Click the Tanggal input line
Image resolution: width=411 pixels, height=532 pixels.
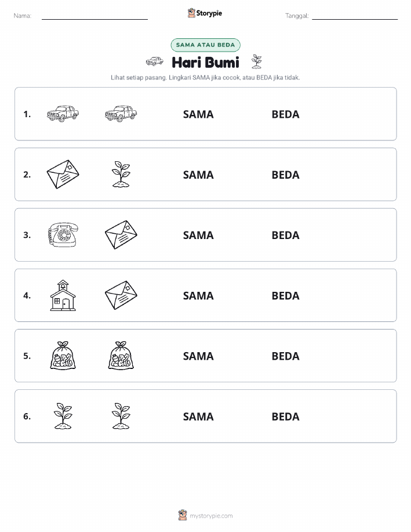pyautogui.click(x=355, y=16)
